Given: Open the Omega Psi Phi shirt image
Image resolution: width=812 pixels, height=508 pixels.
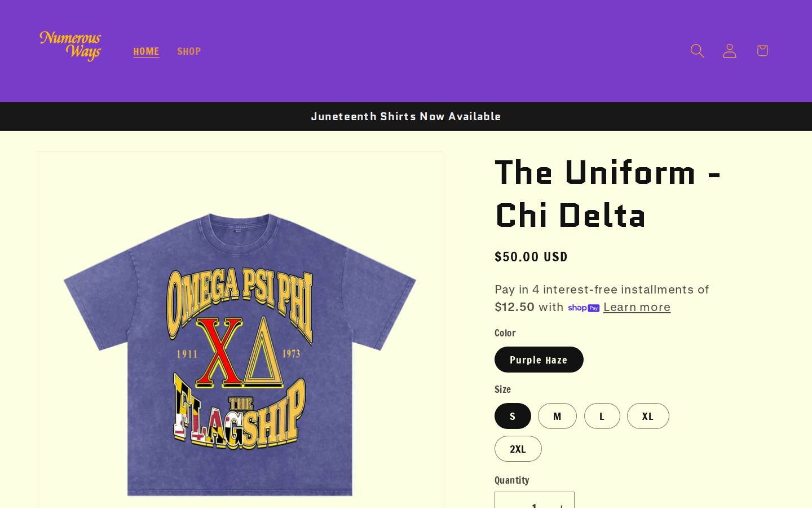Looking at the screenshot, I should [240, 353].
